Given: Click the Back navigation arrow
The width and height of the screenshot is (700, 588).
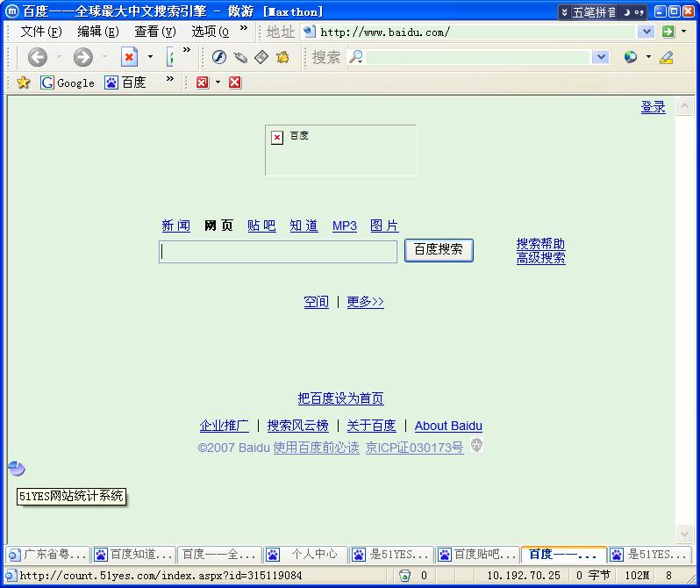Looking at the screenshot, I should (38, 57).
